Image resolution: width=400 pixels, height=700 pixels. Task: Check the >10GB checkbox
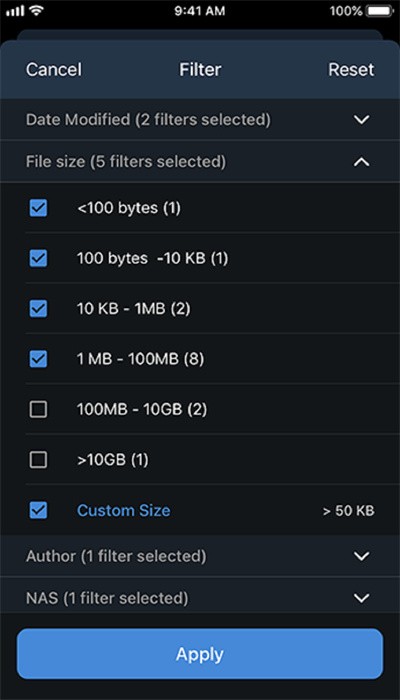[x=38, y=460]
